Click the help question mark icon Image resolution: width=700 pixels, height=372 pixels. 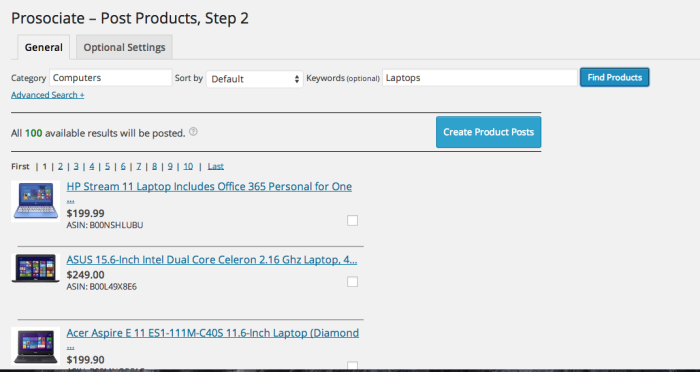[x=193, y=132]
